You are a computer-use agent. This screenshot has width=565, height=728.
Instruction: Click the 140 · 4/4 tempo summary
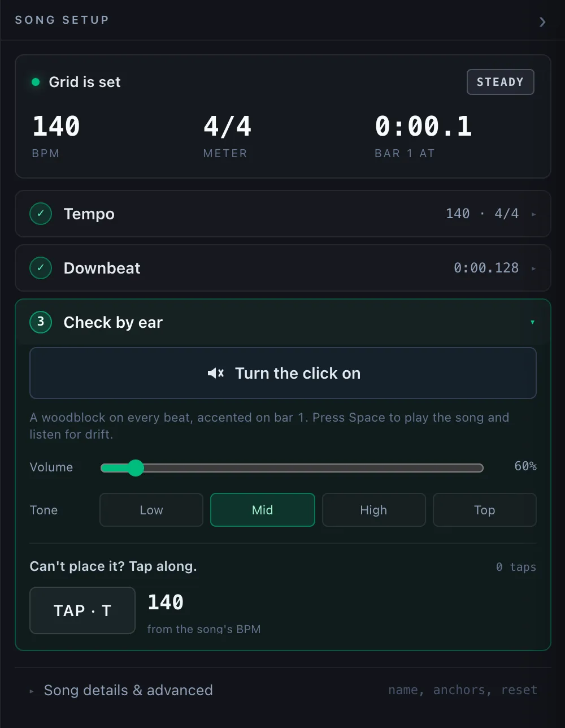click(483, 214)
